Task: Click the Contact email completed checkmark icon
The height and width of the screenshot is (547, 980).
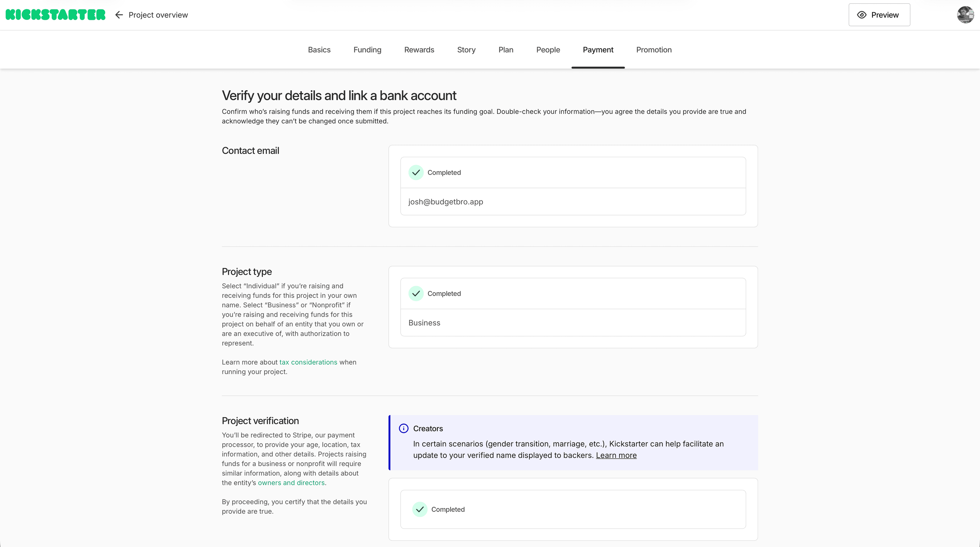Action: [x=416, y=172]
